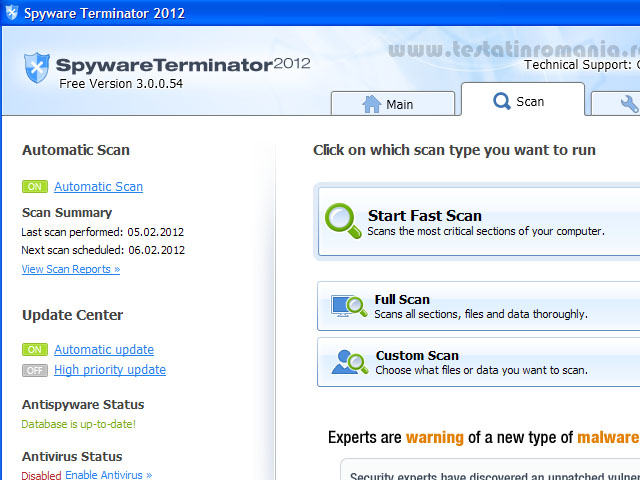Toggle the Automatic update ON switch
This screenshot has height=480, width=640.
(x=35, y=349)
